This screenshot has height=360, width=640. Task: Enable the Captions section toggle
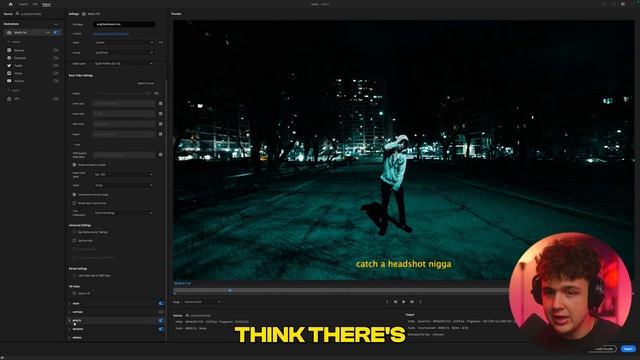pyautogui.click(x=161, y=312)
